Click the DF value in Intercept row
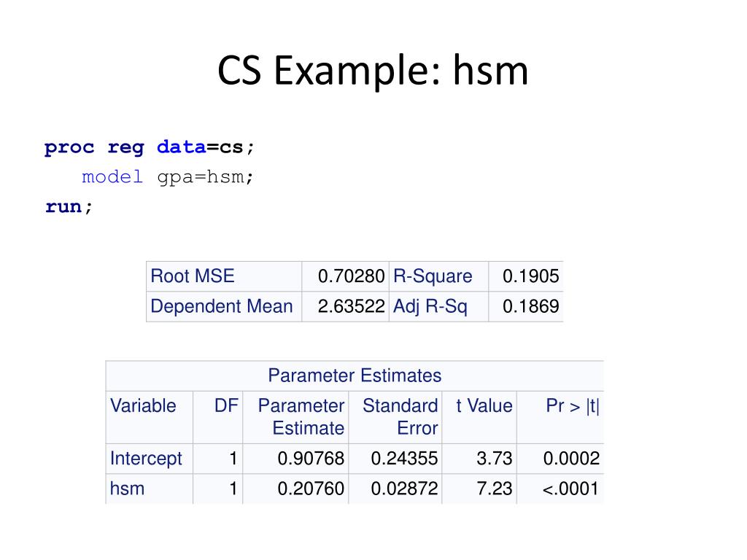 [x=233, y=459]
